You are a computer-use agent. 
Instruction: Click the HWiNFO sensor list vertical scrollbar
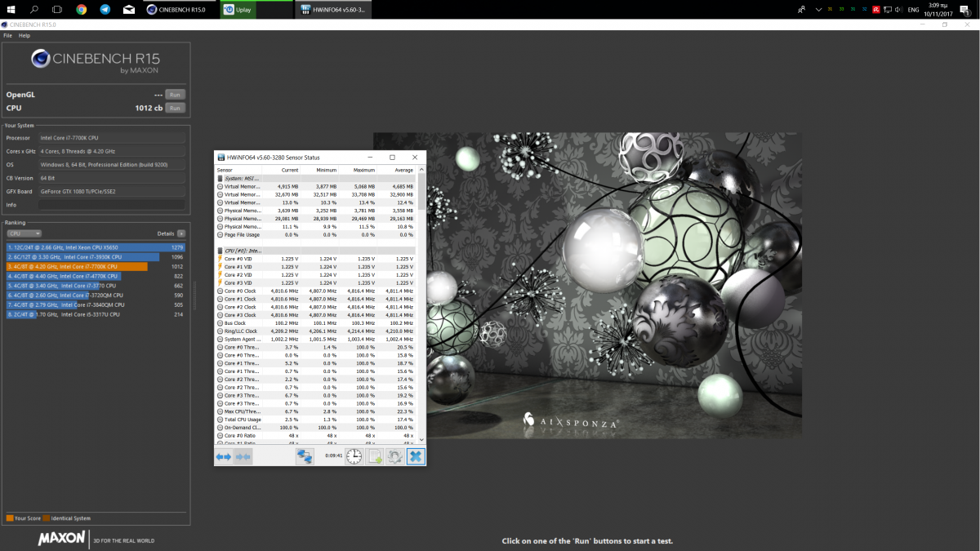[422, 307]
